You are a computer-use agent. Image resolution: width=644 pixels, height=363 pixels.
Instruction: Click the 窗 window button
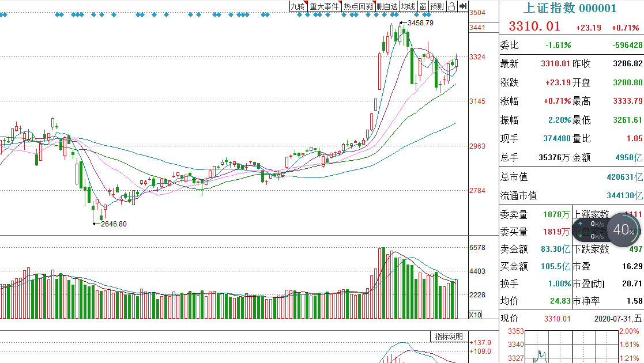[x=423, y=6]
